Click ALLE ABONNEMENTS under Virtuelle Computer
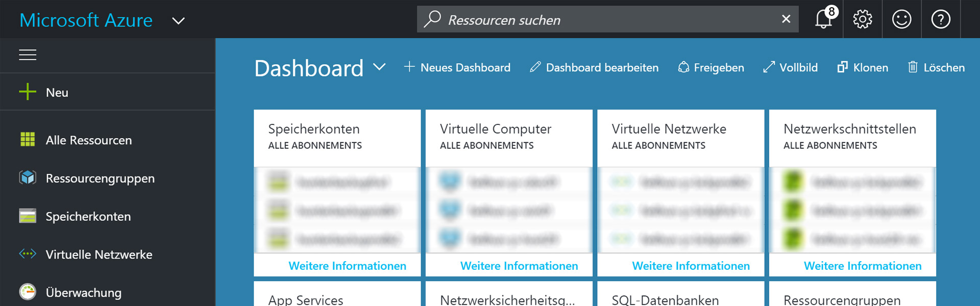The width and height of the screenshot is (980, 306). tap(487, 145)
